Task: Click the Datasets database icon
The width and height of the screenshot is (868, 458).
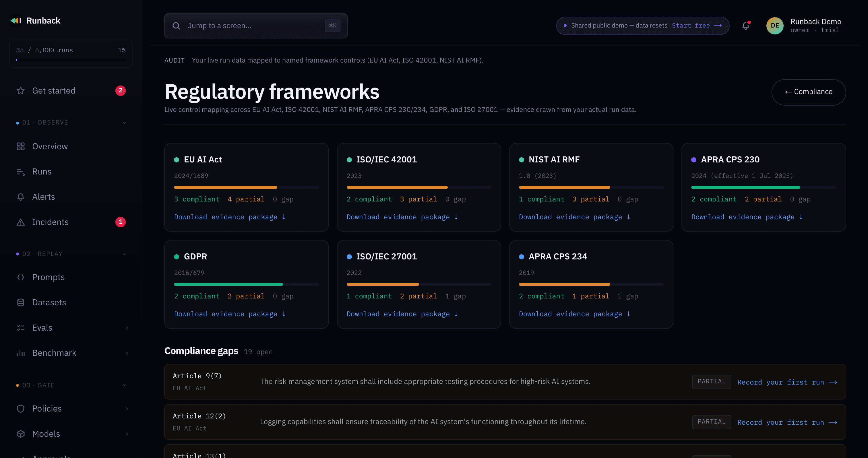Action: click(x=21, y=302)
